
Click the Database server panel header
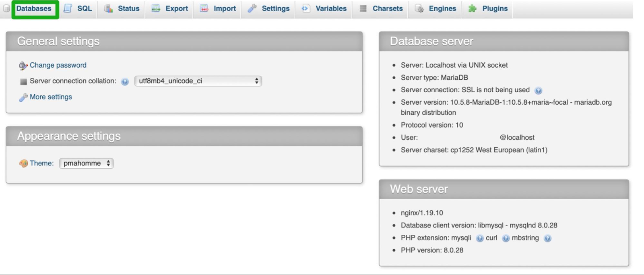point(504,41)
